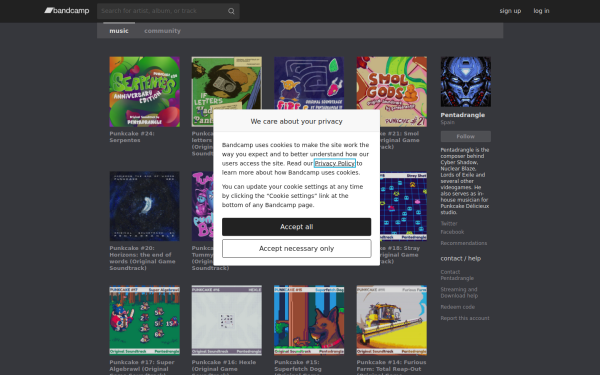600x375 pixels.
Task: Click Punkcake #14: Furious Farm title
Action: 391,367
